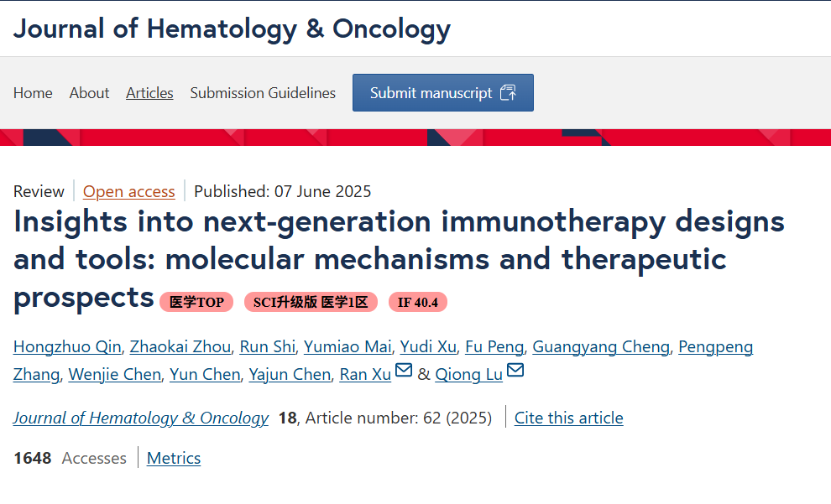This screenshot has width=831, height=504.
Task: Go to the About page
Action: coord(89,93)
